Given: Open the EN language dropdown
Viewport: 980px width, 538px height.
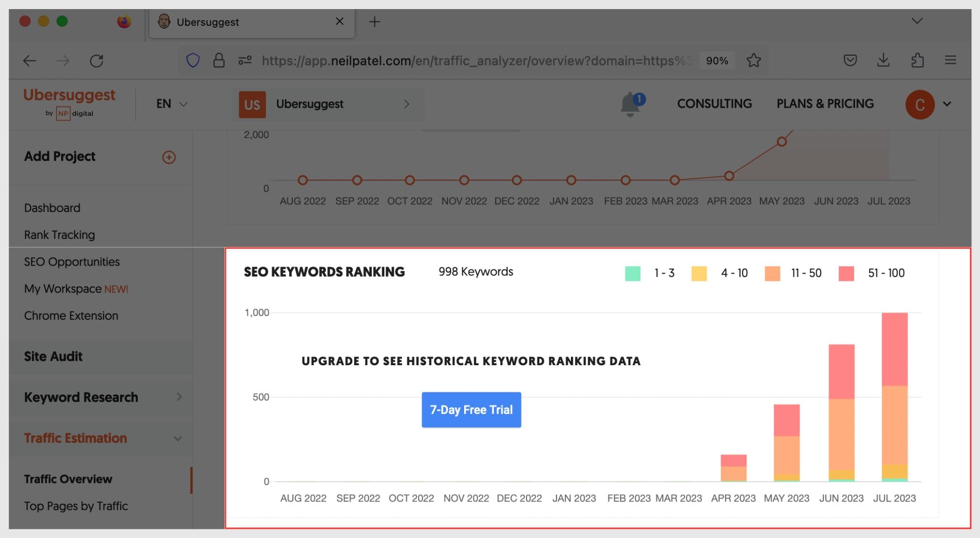Looking at the screenshot, I should [172, 104].
